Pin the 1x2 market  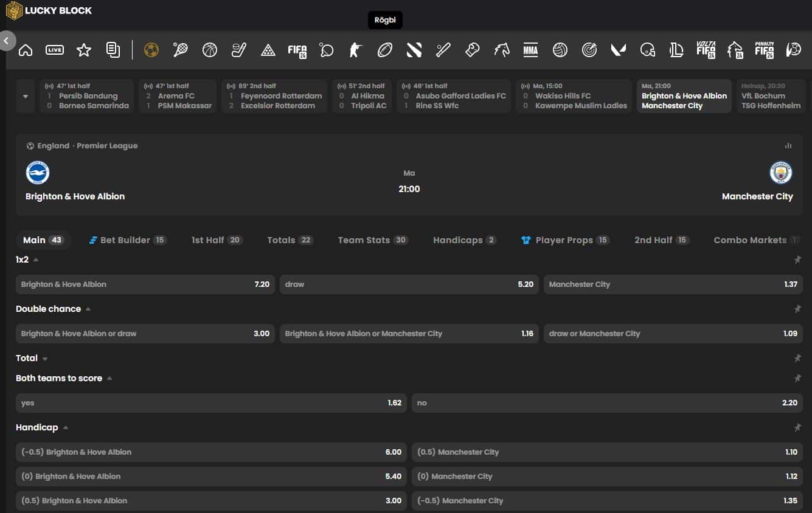(797, 260)
